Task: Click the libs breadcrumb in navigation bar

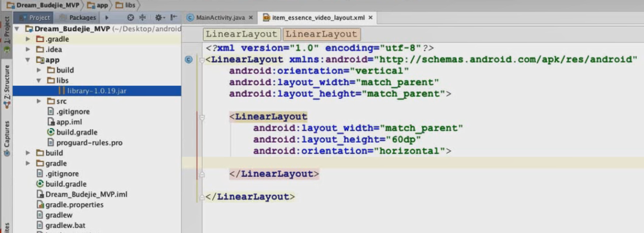Action: [125, 5]
